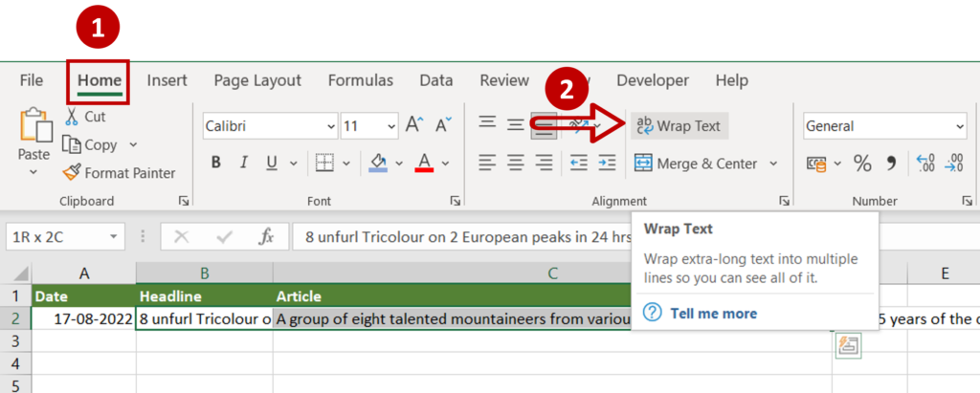
Task: Click the formula bar enter checkmark
Action: (x=224, y=237)
